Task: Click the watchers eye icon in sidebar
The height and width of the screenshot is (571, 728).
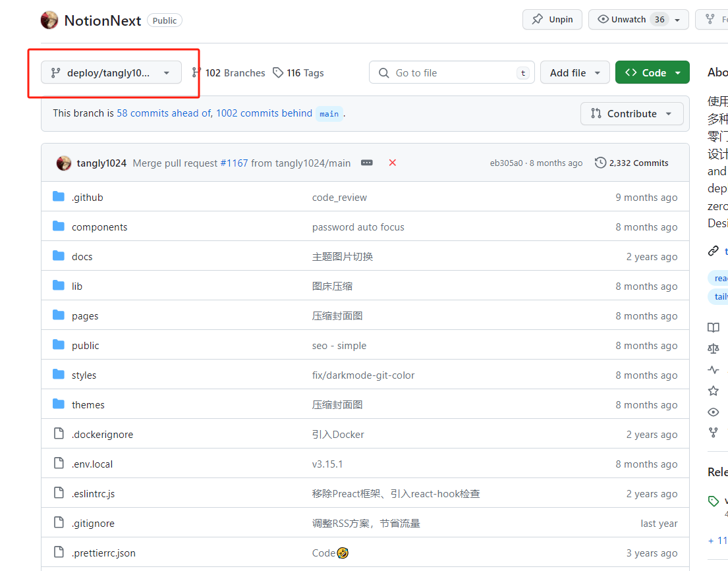Action: point(714,412)
